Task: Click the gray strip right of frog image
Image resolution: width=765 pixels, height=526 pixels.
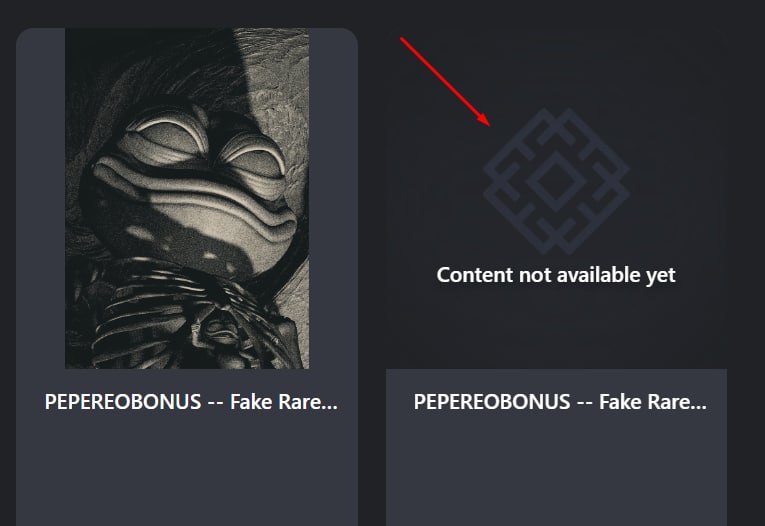Action: [x=334, y=198]
